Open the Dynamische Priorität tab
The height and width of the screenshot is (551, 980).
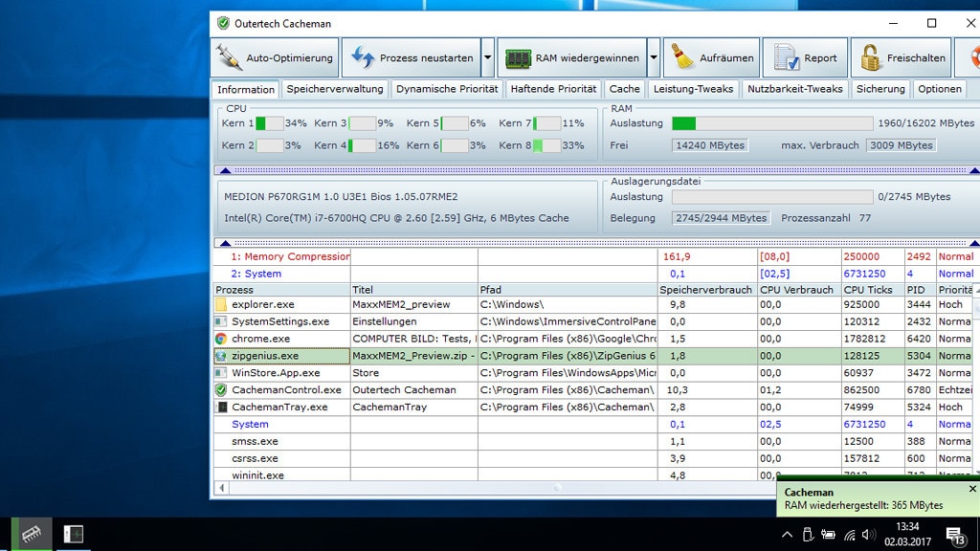[x=447, y=89]
